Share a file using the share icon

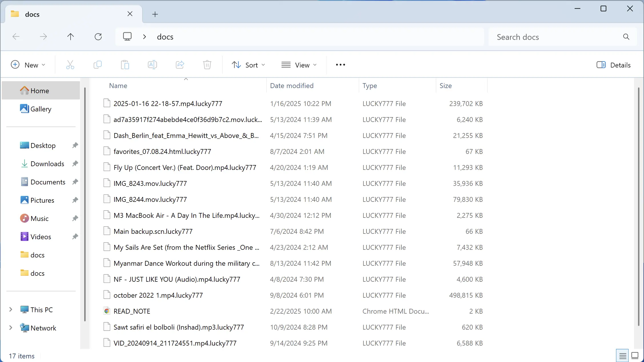pos(180,65)
